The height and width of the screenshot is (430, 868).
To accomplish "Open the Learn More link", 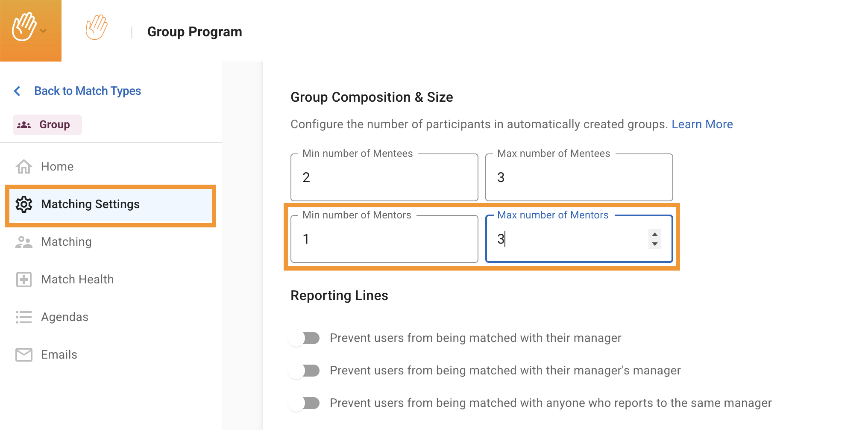I will click(x=702, y=124).
